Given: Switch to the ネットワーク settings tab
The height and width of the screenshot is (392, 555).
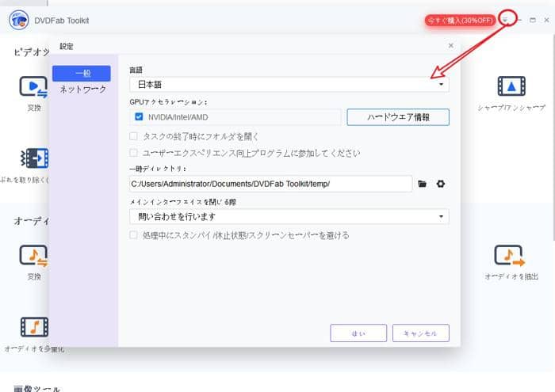Looking at the screenshot, I should point(82,89).
